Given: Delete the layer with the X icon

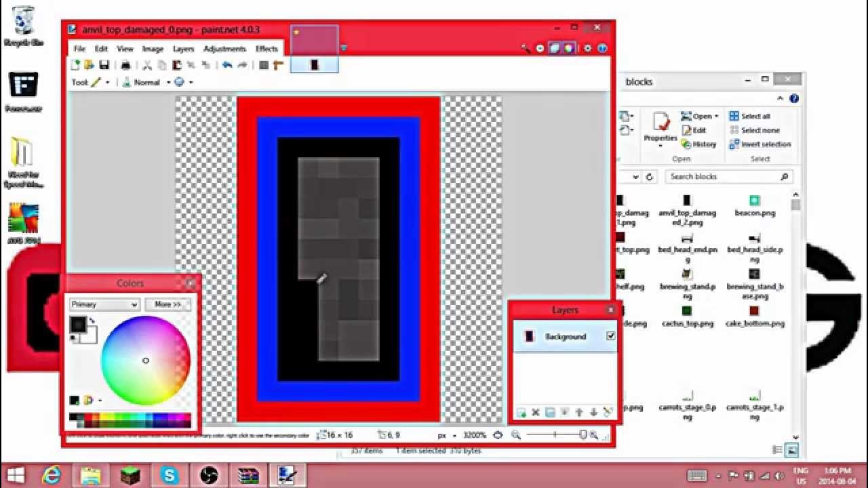Looking at the screenshot, I should (535, 412).
